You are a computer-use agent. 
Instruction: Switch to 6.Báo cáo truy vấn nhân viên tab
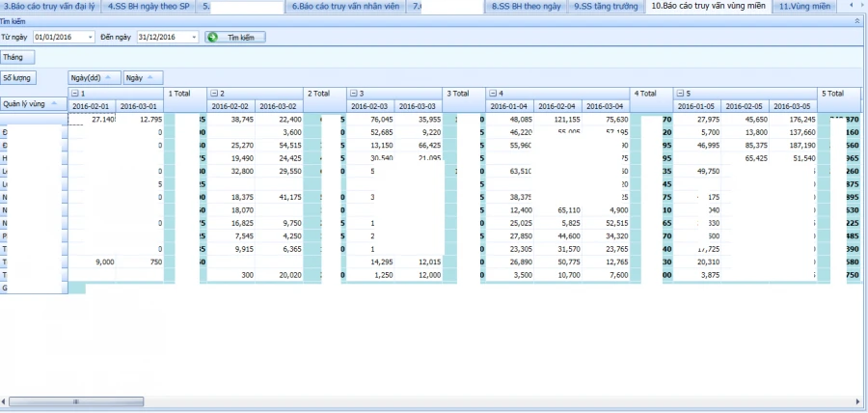pyautogui.click(x=345, y=7)
